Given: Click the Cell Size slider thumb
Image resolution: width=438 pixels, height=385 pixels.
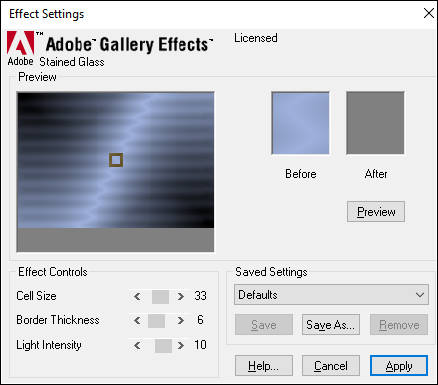Looking at the screenshot, I should [x=160, y=297].
